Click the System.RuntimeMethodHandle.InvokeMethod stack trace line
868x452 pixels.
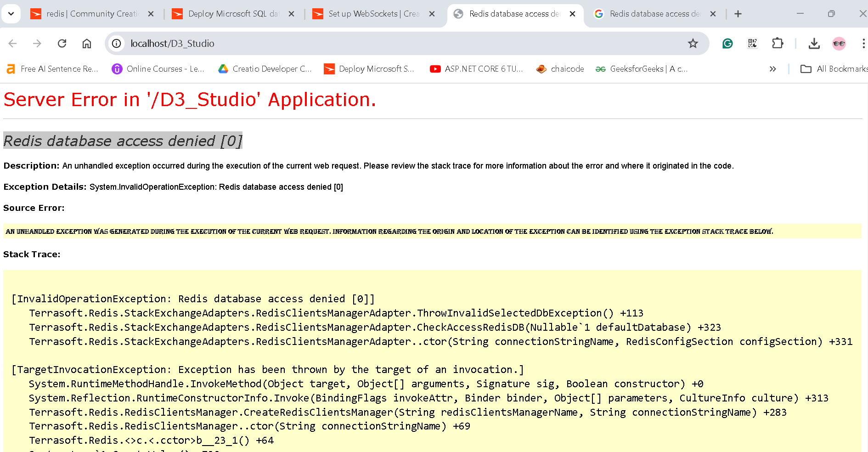point(366,384)
